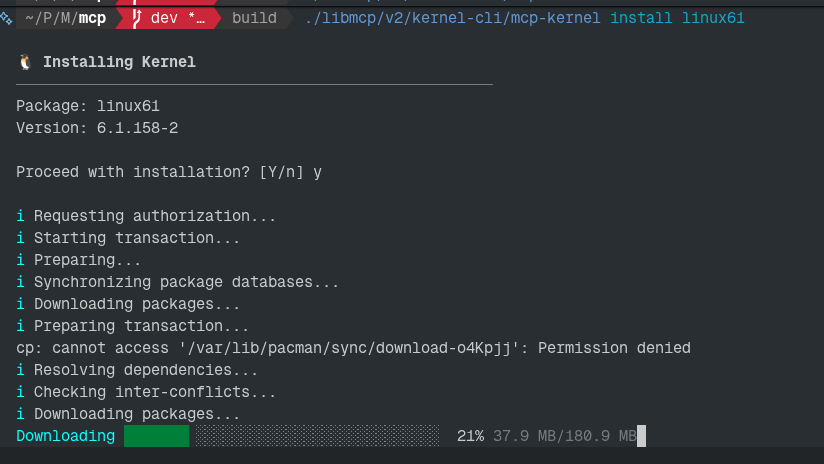Viewport: 824px width, 464px height.
Task: Click info icon before Synchronizing package databases
Action: tap(20, 282)
